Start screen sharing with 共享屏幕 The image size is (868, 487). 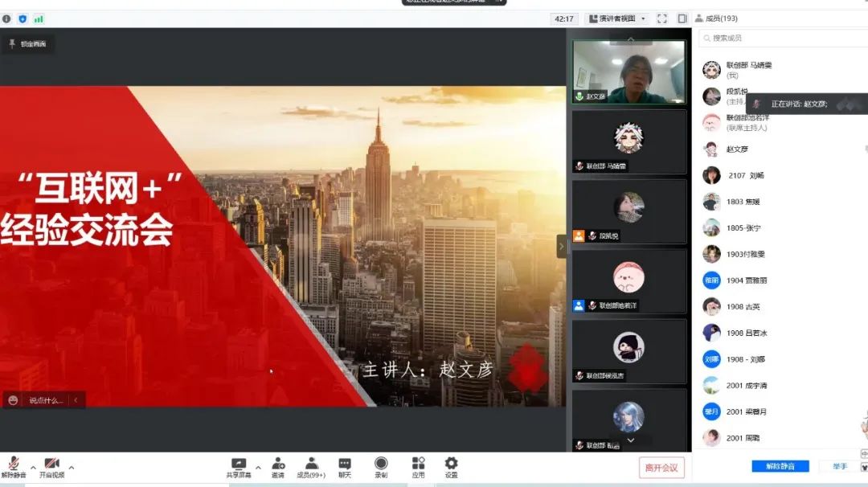click(239, 468)
